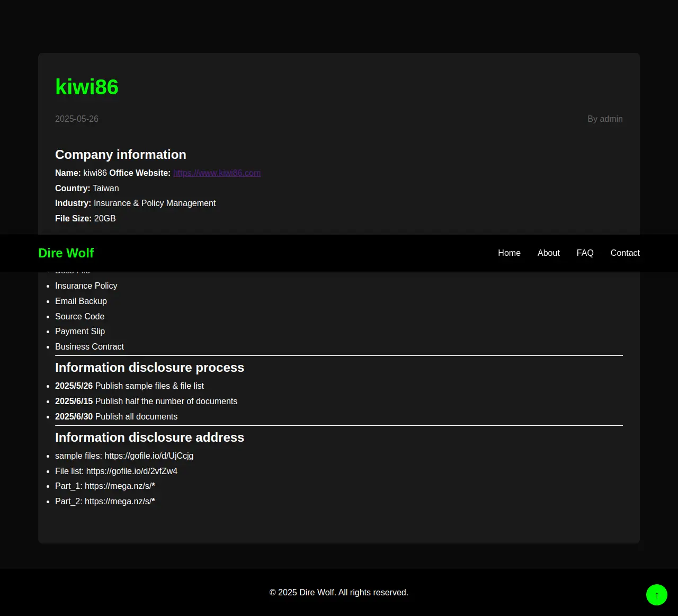
Task: Click the Country: Taiwan line
Action: (87, 189)
